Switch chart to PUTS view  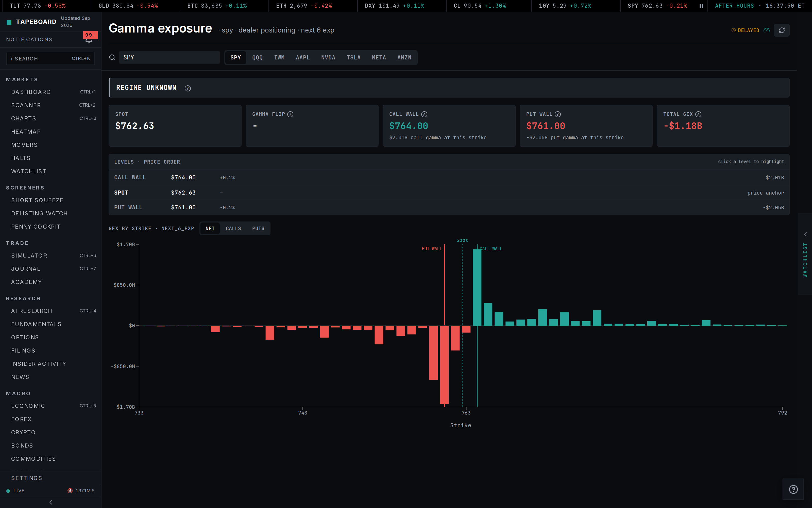258,228
